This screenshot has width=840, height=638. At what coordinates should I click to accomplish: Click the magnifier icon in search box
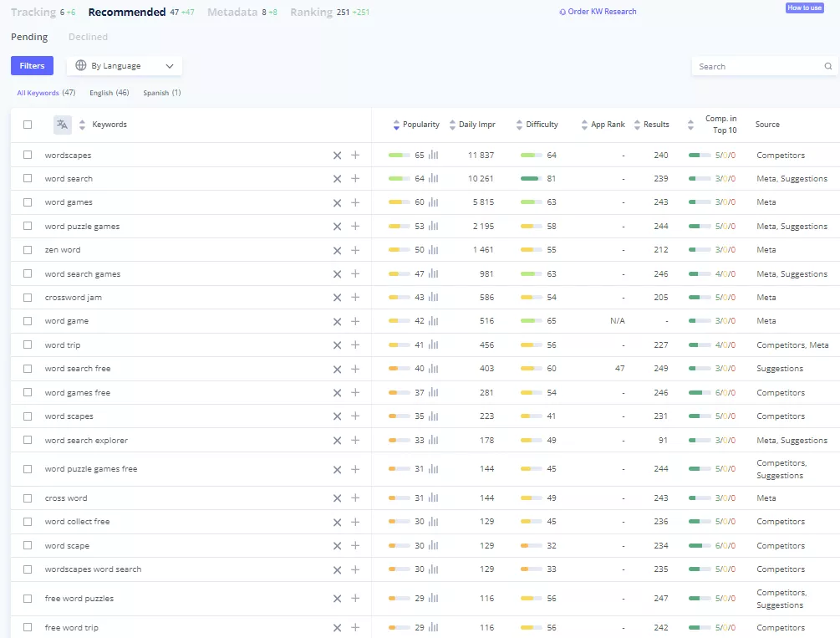[x=828, y=67]
